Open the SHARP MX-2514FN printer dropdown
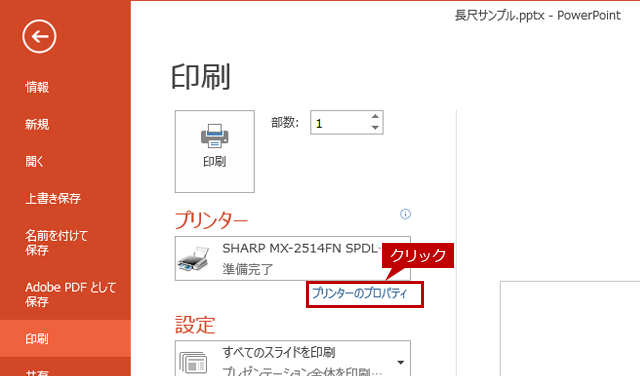 [293, 258]
